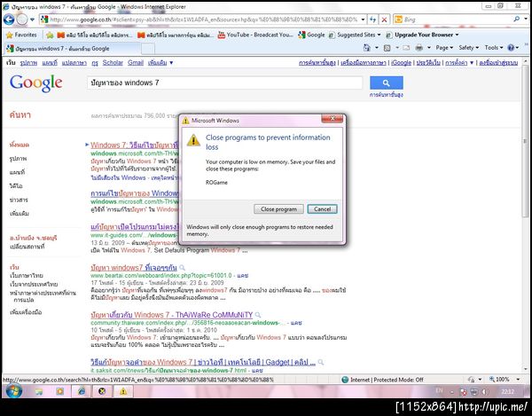Open the iGoogle link at top right
The height and width of the screenshot is (416, 532).
tap(401, 62)
